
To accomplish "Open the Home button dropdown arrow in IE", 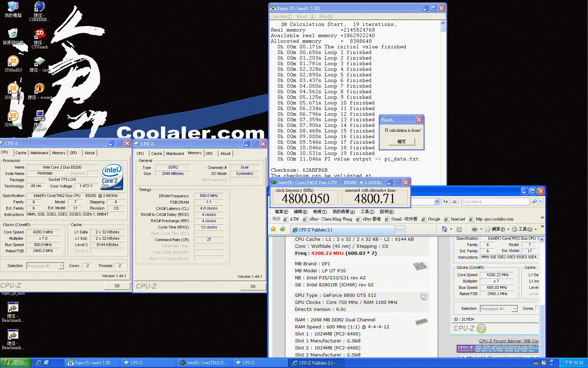I will (451, 229).
